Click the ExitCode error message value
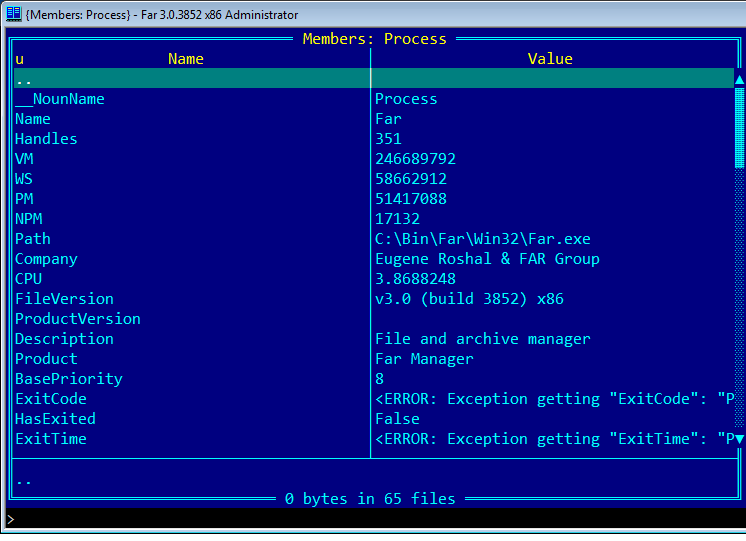The height and width of the screenshot is (541, 746). 555,399
